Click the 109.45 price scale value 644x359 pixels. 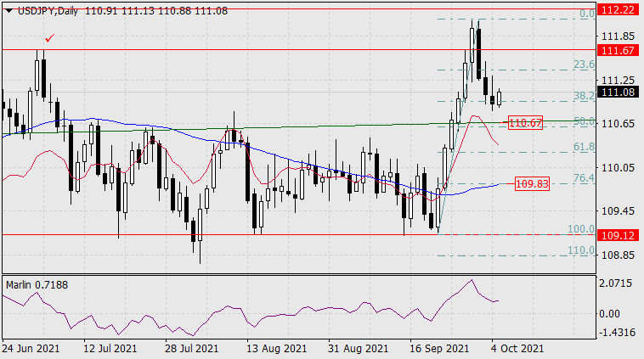619,210
